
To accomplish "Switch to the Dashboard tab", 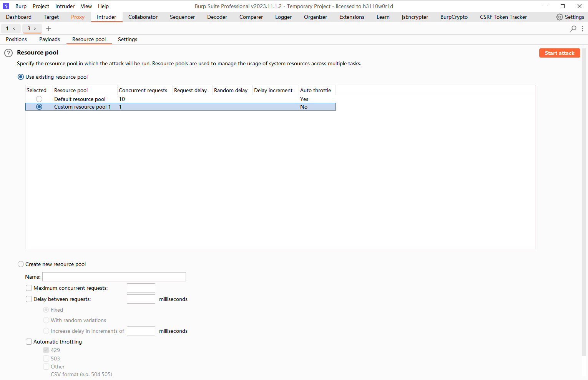I will coord(19,17).
